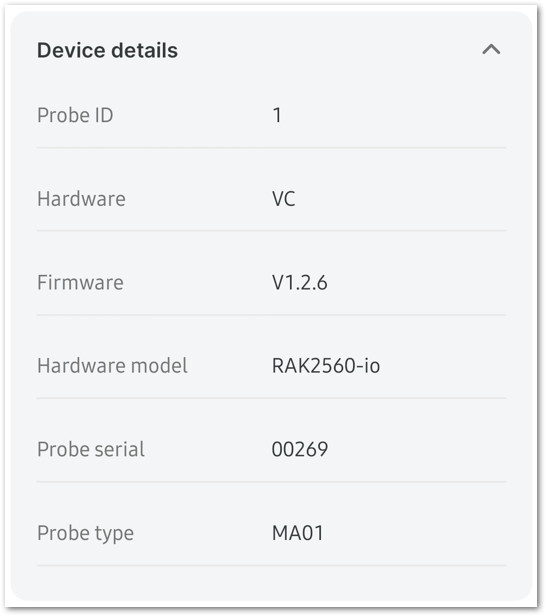Click the divider below Probe type row
Viewport: 546px width, 616px height.
pos(271,565)
